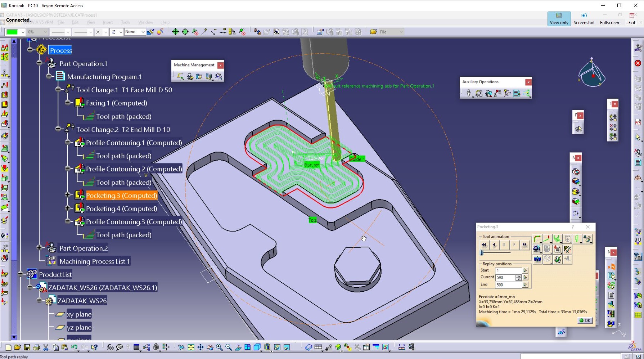Viewport: 644px width, 359px height.
Task: Click the Save icon in bottom toolbar
Action: 27,347
